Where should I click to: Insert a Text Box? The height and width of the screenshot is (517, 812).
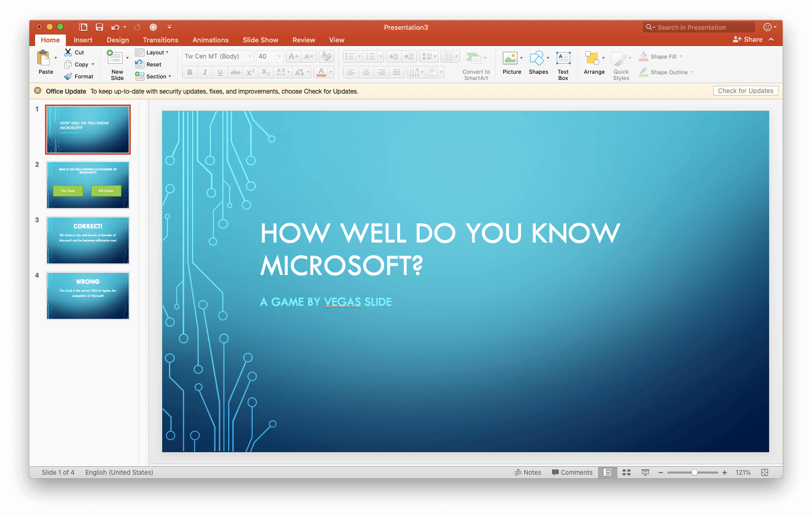pos(563,66)
